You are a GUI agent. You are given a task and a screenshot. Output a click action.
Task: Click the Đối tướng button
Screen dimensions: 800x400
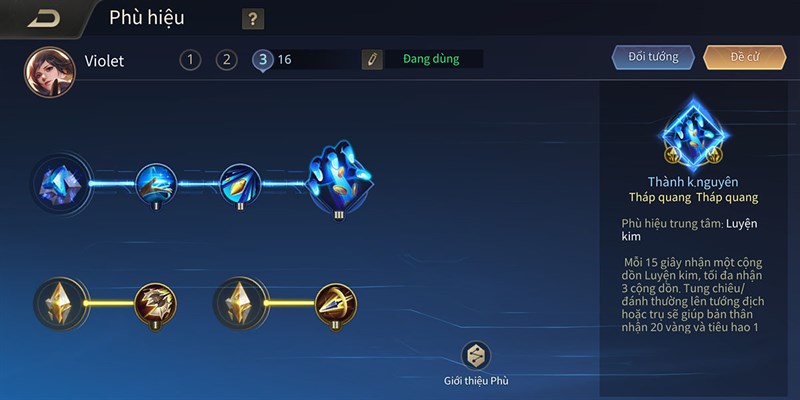(x=653, y=57)
